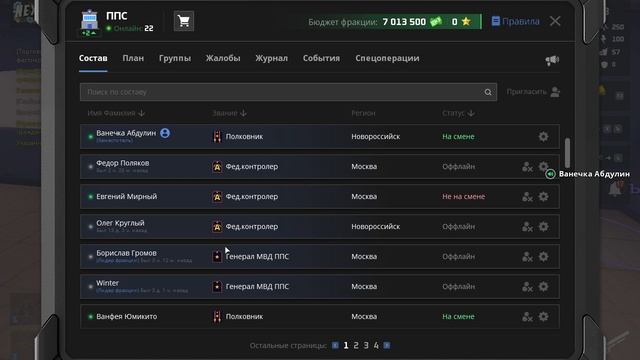Click the faction stars icon

pos(466,22)
